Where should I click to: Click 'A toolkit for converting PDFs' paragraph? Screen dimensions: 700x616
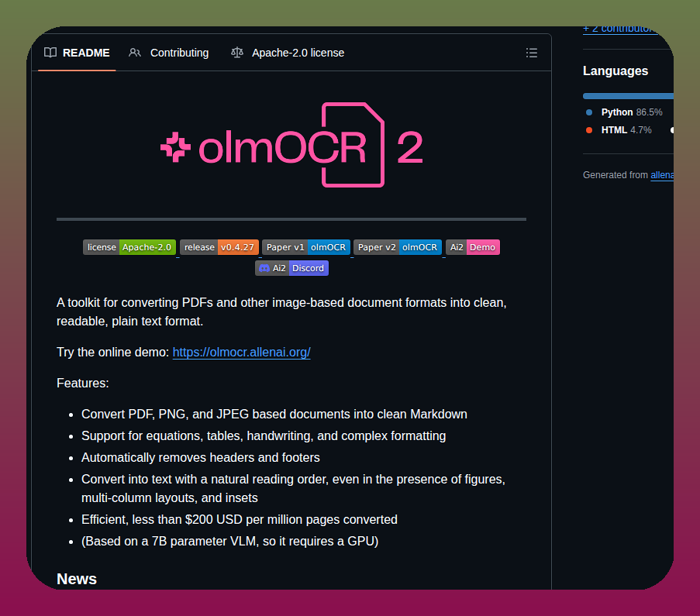pos(281,311)
